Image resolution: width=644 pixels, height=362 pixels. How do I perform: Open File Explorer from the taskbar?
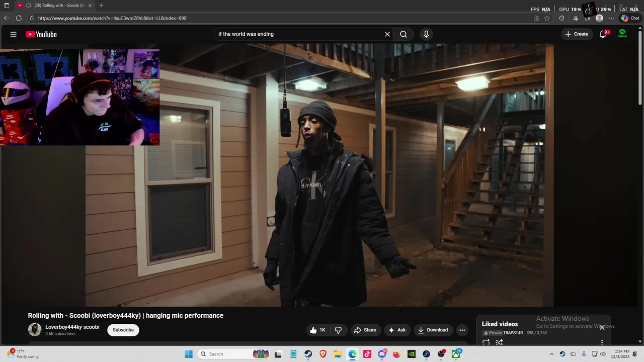[x=338, y=354]
